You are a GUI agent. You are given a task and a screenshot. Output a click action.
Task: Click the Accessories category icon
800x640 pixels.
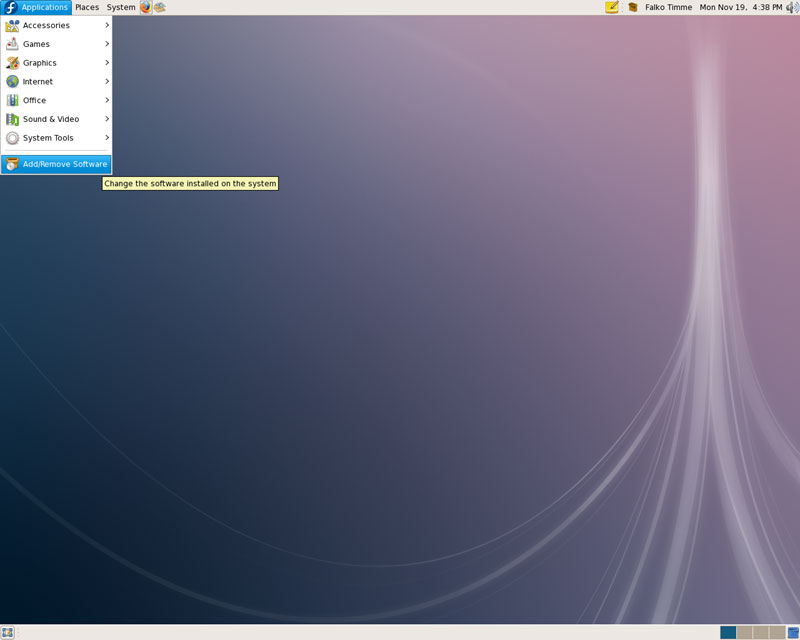(x=12, y=26)
